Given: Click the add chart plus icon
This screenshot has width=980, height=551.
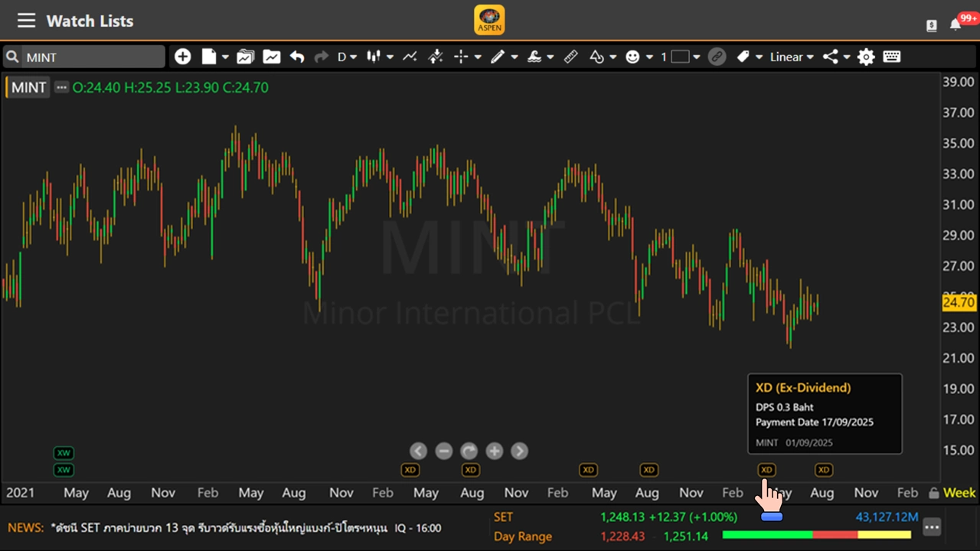Looking at the screenshot, I should tap(182, 57).
